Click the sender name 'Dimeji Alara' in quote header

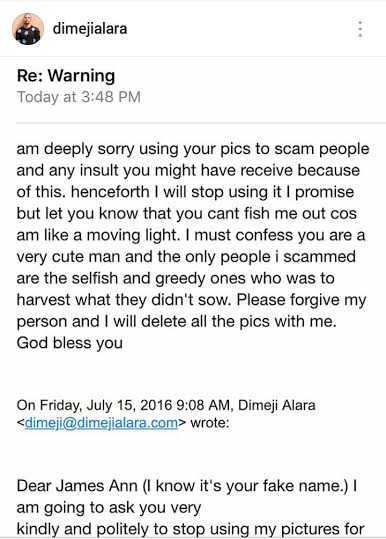tap(276, 405)
